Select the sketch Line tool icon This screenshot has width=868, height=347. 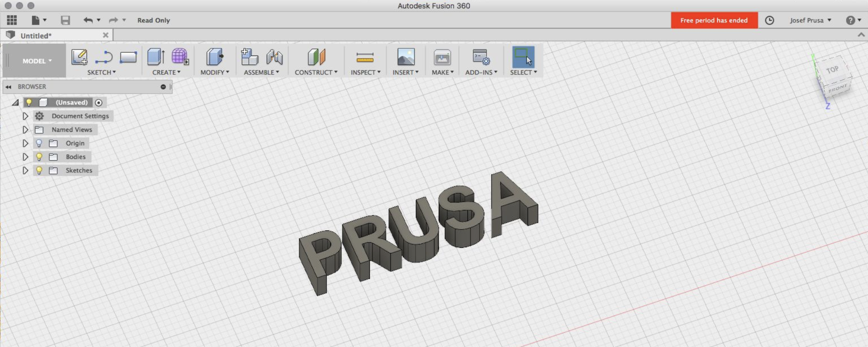click(x=104, y=57)
